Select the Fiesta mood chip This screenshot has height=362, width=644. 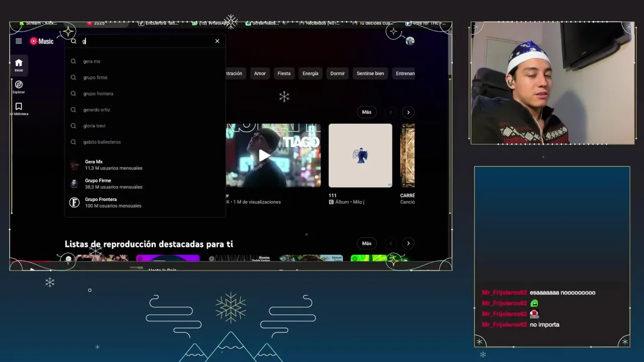(284, 73)
